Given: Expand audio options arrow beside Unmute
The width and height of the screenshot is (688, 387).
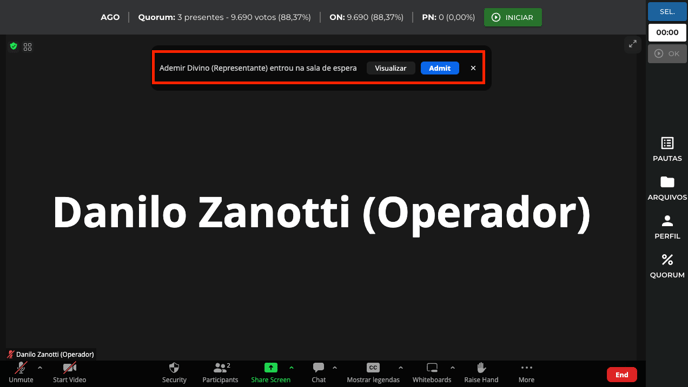Looking at the screenshot, I should 40,368.
